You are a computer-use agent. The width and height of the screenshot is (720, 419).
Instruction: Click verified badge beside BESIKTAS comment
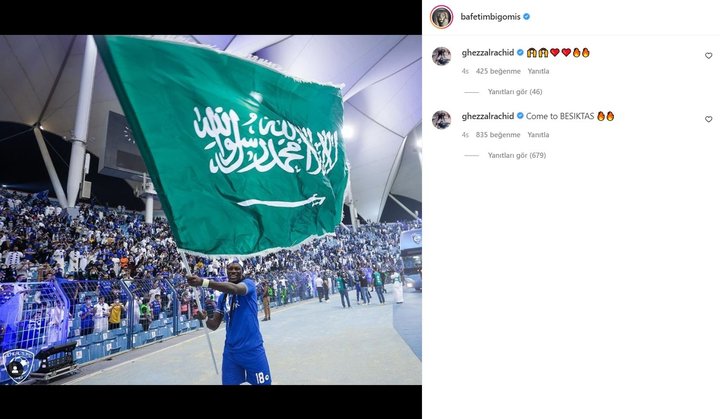(x=520, y=116)
